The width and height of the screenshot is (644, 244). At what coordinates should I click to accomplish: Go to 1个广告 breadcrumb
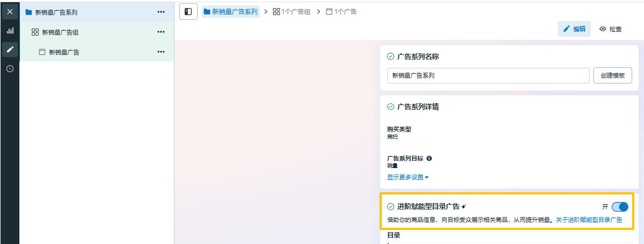pyautogui.click(x=341, y=11)
